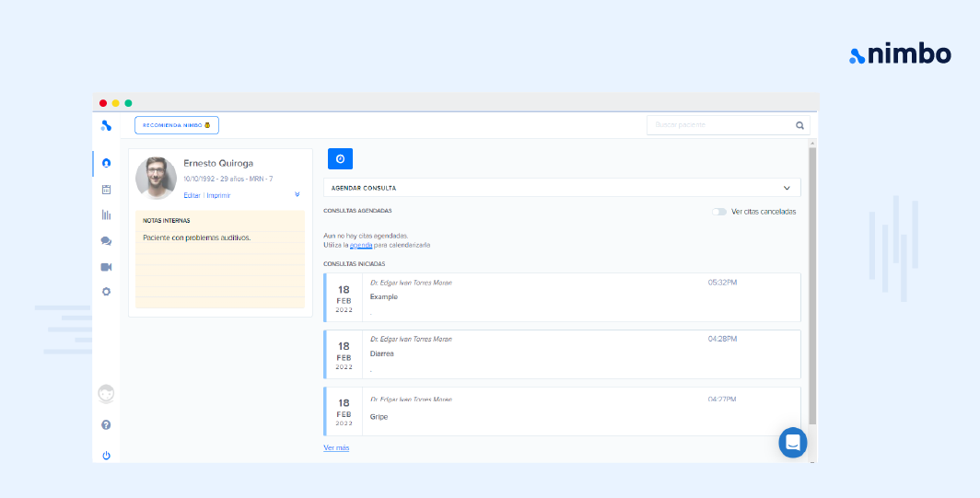Click Ernesto Quiroga's profile photo

click(x=157, y=178)
